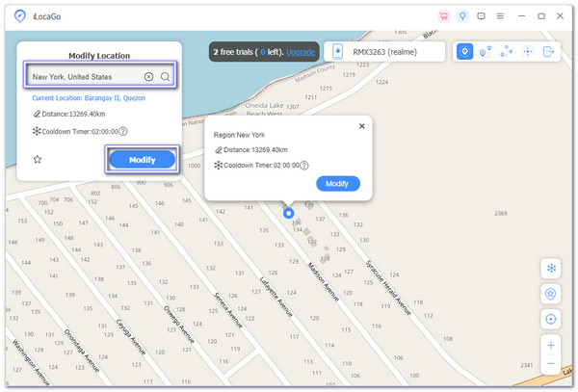The width and height of the screenshot is (578, 392).
Task: Click the Distance edit pencil icon in left panel
Action: 37,114
